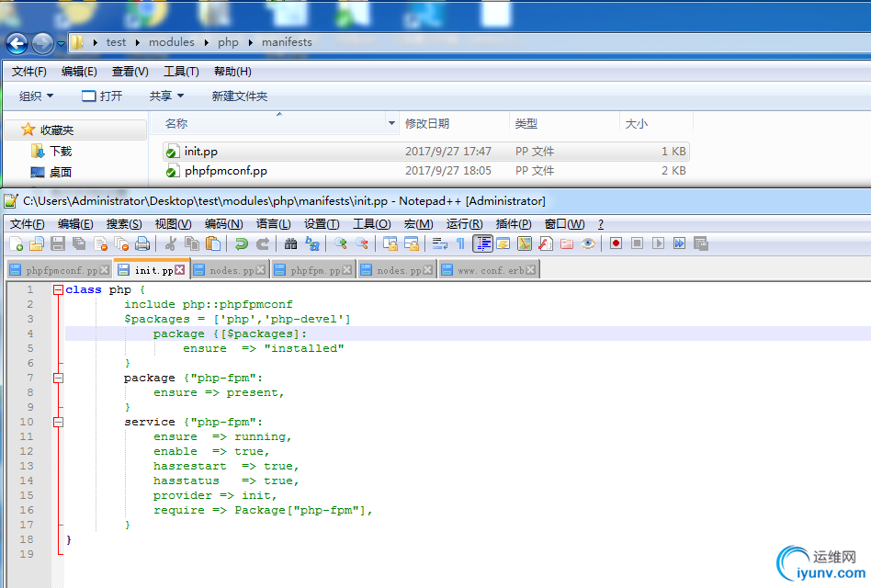Open the 帮助(H) menu in Explorer
The width and height of the screenshot is (871, 588).
(232, 72)
